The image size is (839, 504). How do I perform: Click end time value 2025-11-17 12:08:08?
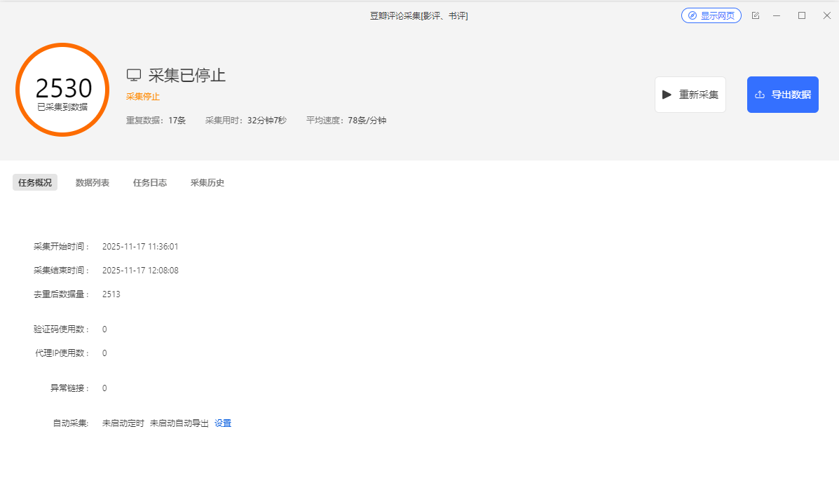coord(140,271)
